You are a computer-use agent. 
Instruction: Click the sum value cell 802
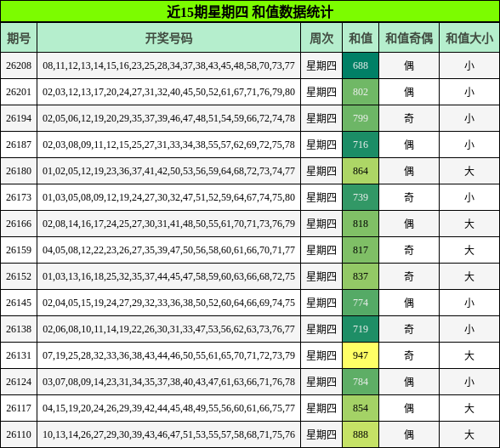[361, 92]
